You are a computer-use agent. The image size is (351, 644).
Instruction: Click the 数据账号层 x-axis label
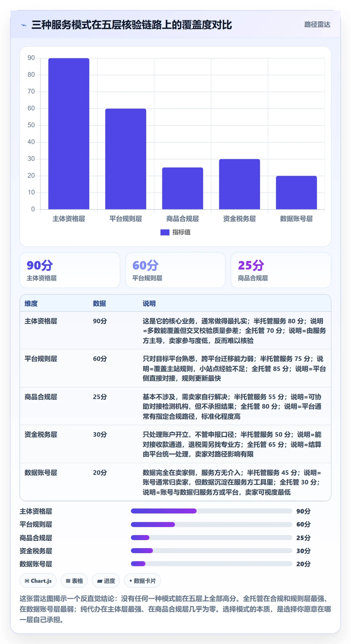[296, 219]
